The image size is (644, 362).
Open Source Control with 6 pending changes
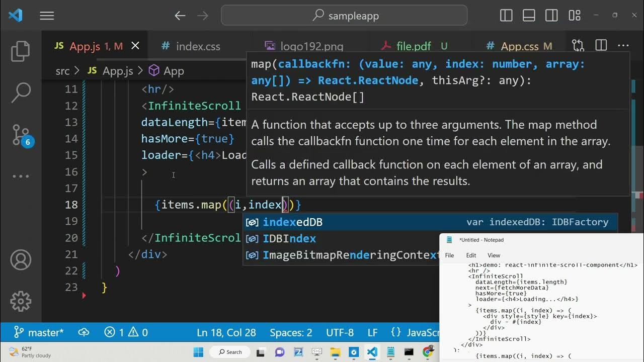click(21, 134)
